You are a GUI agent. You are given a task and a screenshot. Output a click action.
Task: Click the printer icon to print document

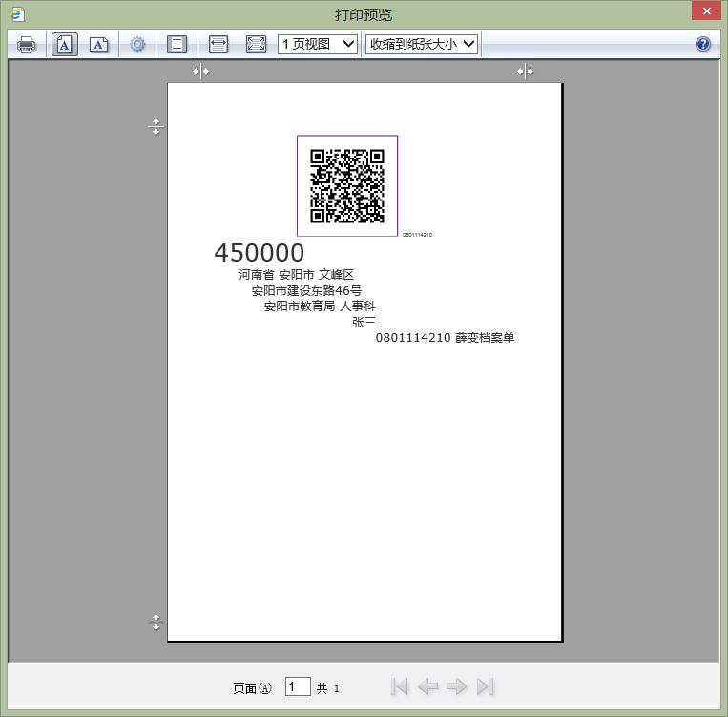point(27,44)
